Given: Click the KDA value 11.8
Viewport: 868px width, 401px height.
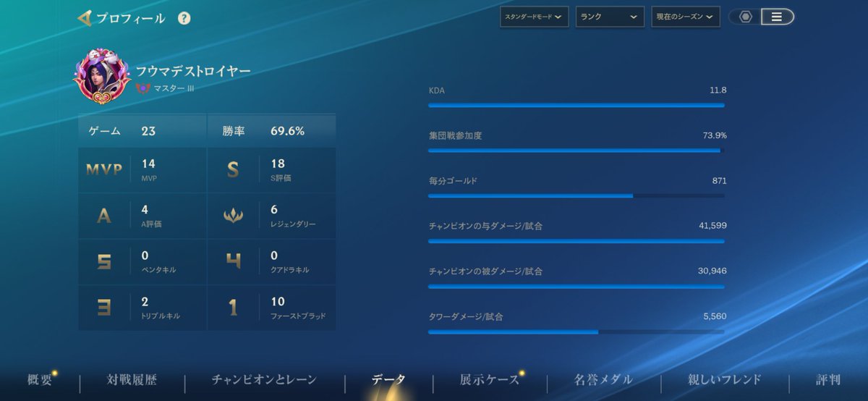Looking at the screenshot, I should pyautogui.click(x=718, y=90).
